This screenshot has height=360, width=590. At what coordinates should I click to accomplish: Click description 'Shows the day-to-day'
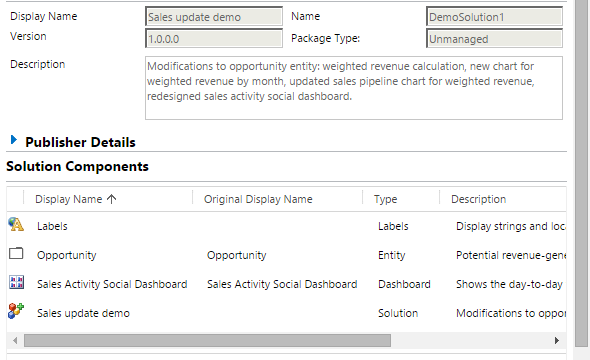click(509, 284)
